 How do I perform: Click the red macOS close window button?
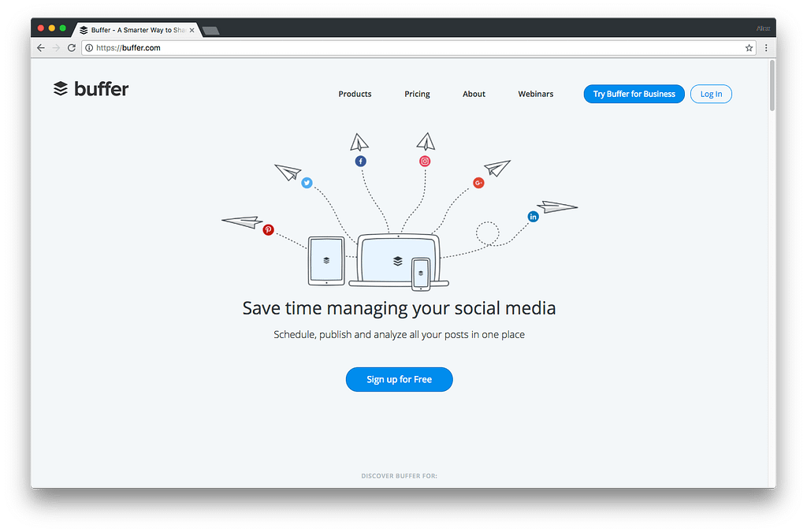tap(41, 28)
